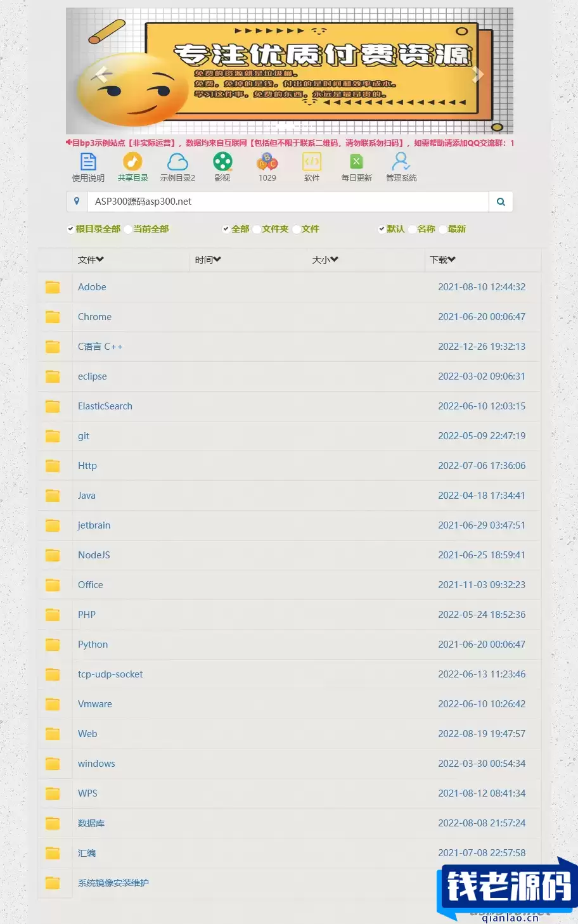The width and height of the screenshot is (578, 924).
Task: Open the 系统镜像安装维护 folder link
Action: (113, 883)
